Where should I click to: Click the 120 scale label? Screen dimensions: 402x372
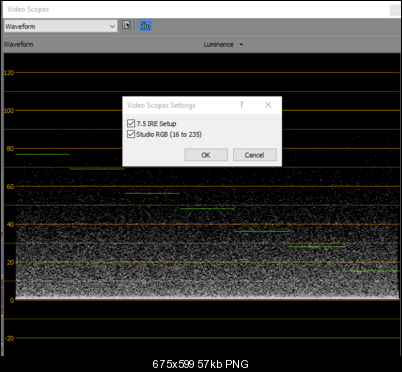point(9,73)
